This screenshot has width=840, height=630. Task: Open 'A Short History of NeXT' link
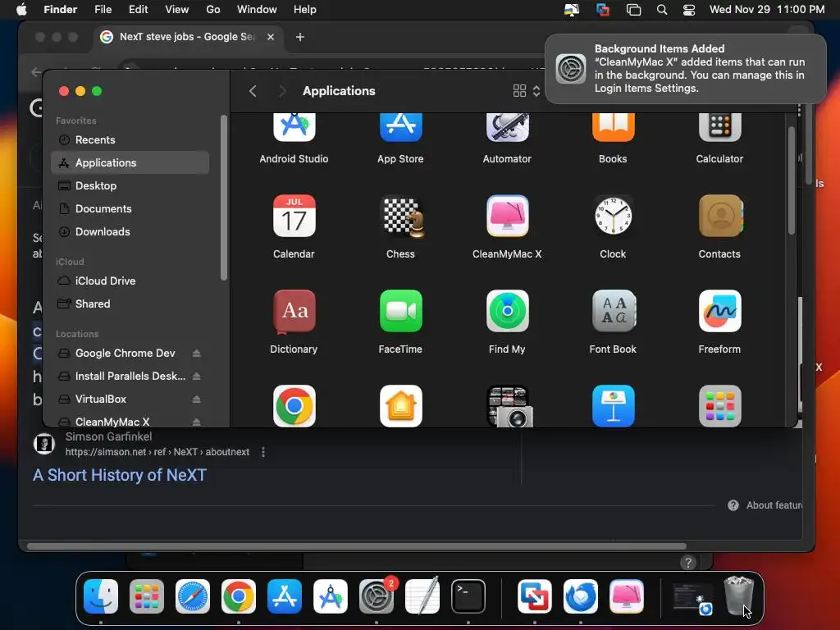coord(120,475)
